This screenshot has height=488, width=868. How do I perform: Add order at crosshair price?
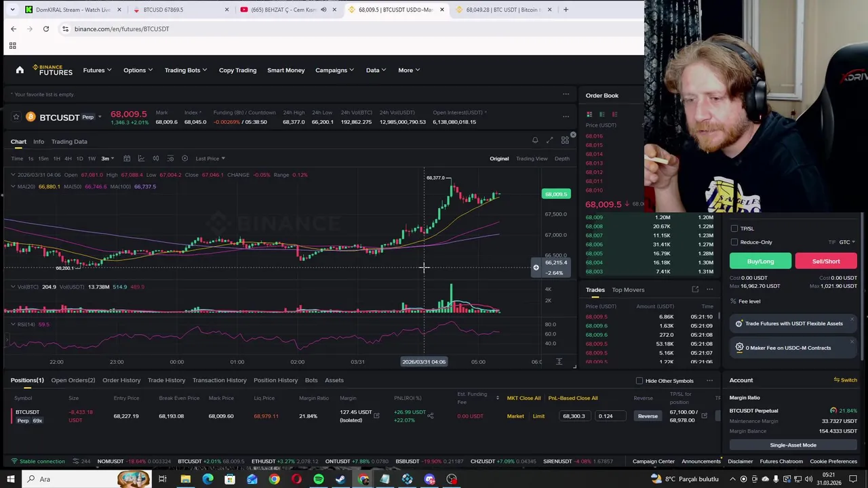[x=536, y=268]
